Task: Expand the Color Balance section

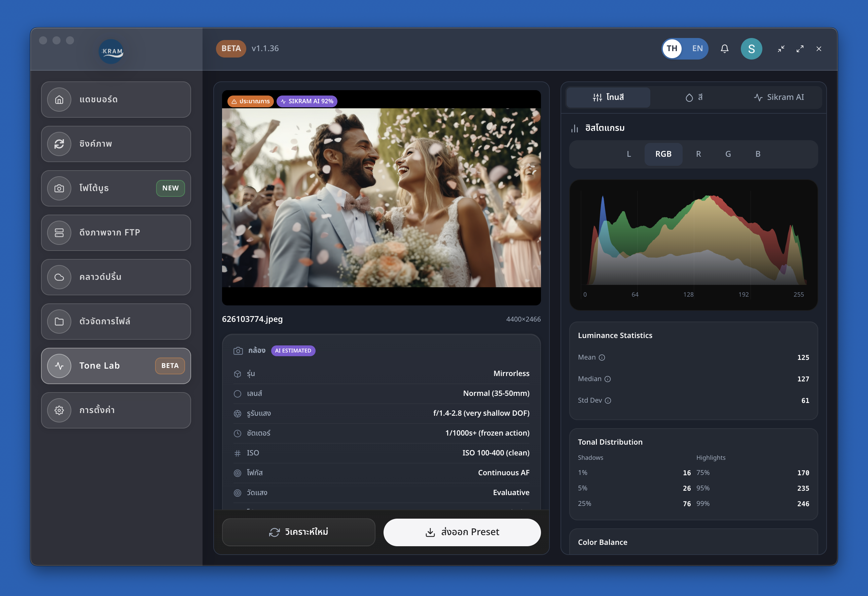Action: pyautogui.click(x=603, y=542)
